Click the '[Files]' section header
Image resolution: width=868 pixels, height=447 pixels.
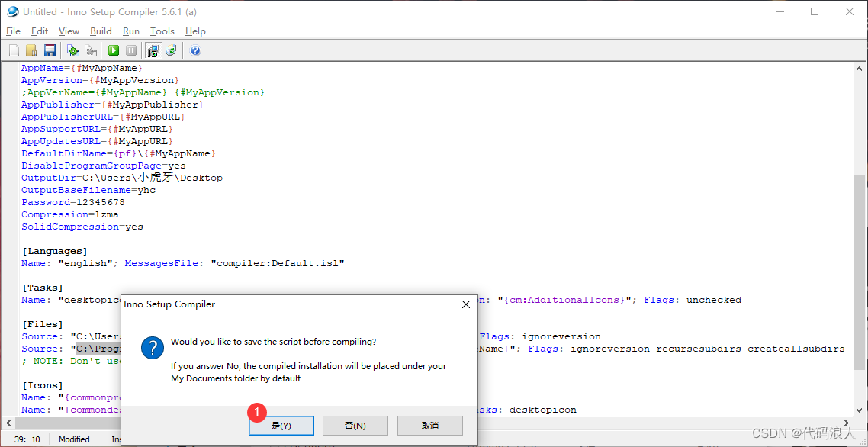coord(42,324)
